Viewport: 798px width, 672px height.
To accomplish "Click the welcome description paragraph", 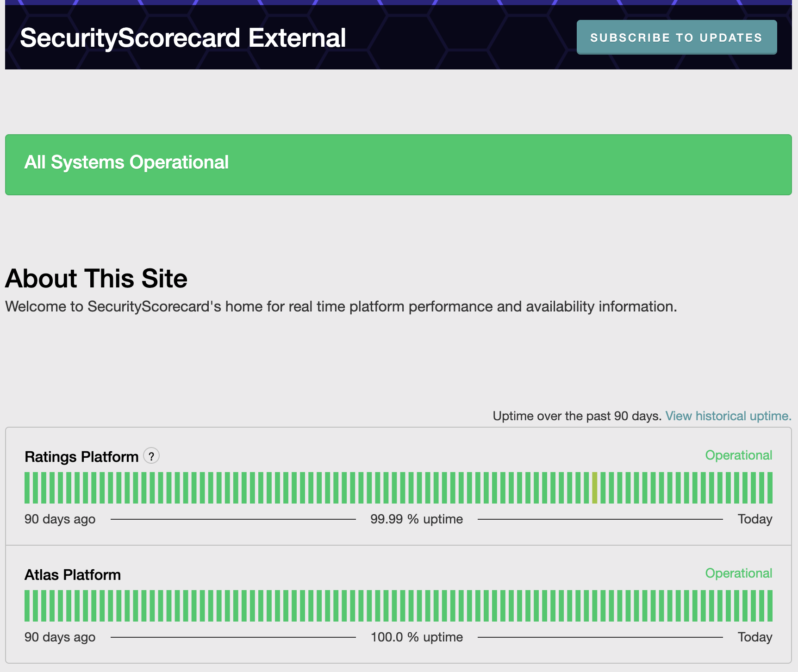I will (x=341, y=306).
